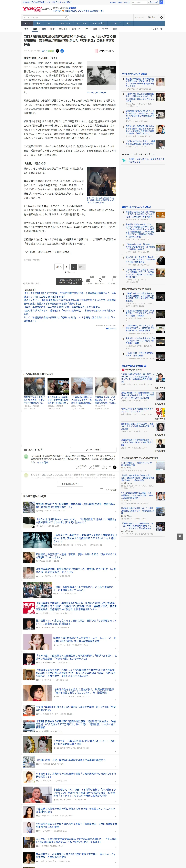Select the 国内 category tab

(35, 29)
